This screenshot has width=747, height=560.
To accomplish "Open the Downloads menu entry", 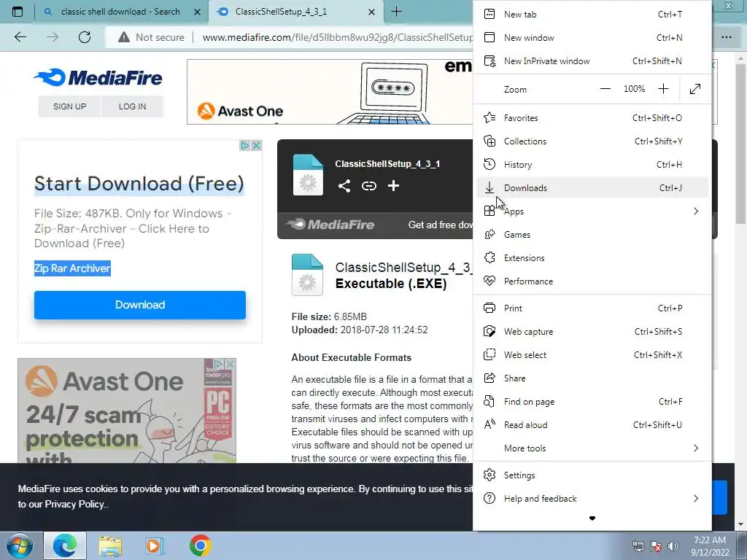I will 592,187.
